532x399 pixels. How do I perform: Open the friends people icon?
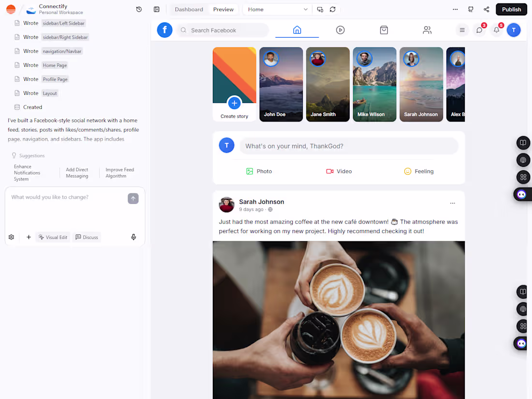427,30
